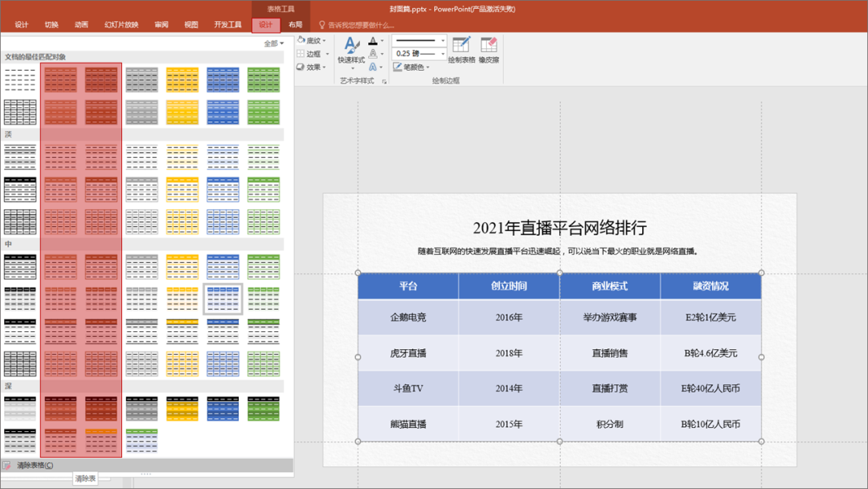Open the 设计 tab left of 切换
This screenshot has width=868, height=489.
coord(22,25)
